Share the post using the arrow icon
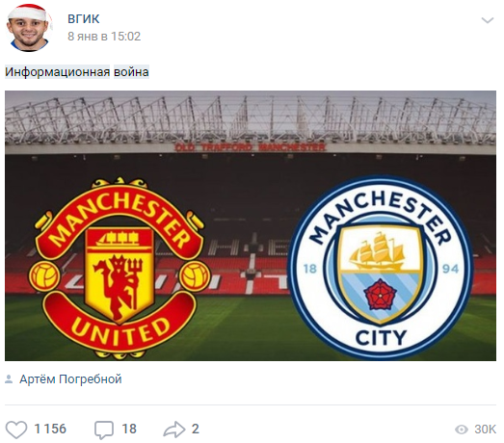 click(174, 430)
